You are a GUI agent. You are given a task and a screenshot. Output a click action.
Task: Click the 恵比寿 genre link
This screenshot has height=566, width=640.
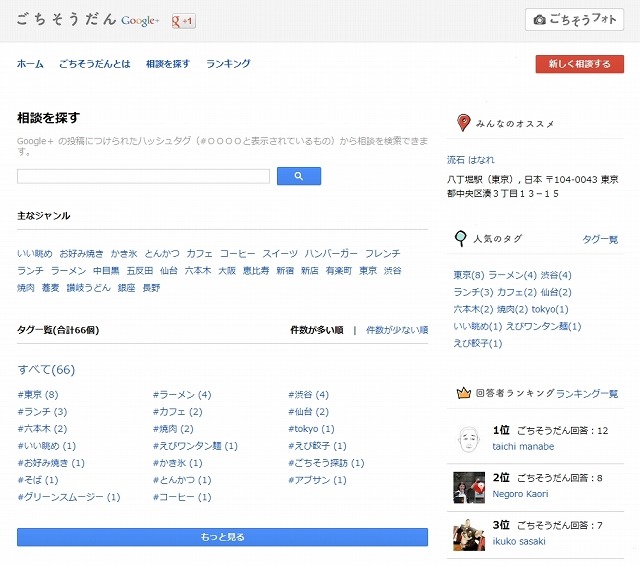coord(256,271)
